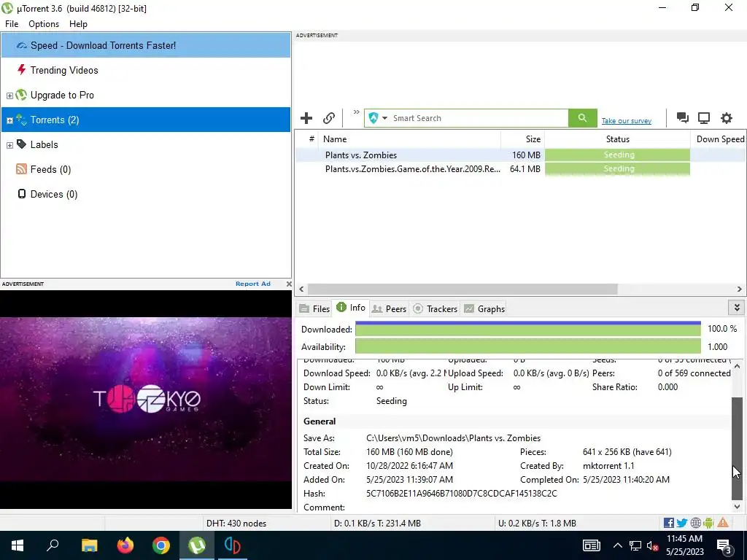Image resolution: width=747 pixels, height=560 pixels.
Task: Open File Explorer from the taskbar
Action: [89, 545]
